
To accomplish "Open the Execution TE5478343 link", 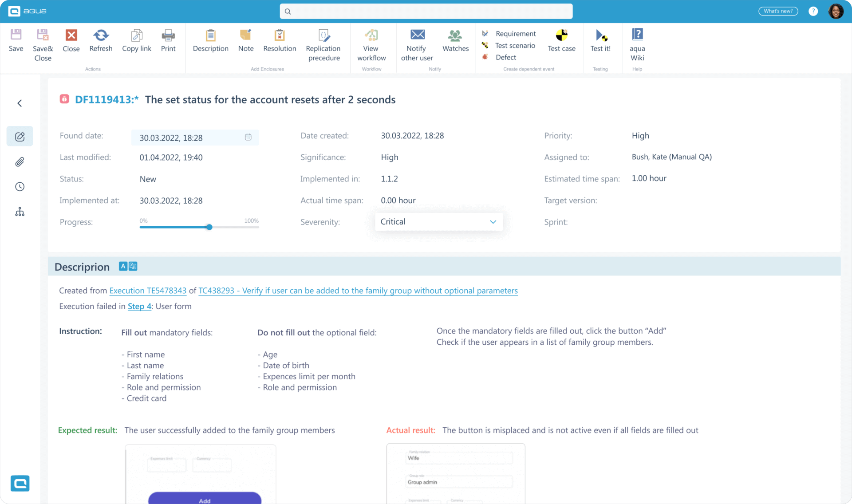I will [x=148, y=291].
